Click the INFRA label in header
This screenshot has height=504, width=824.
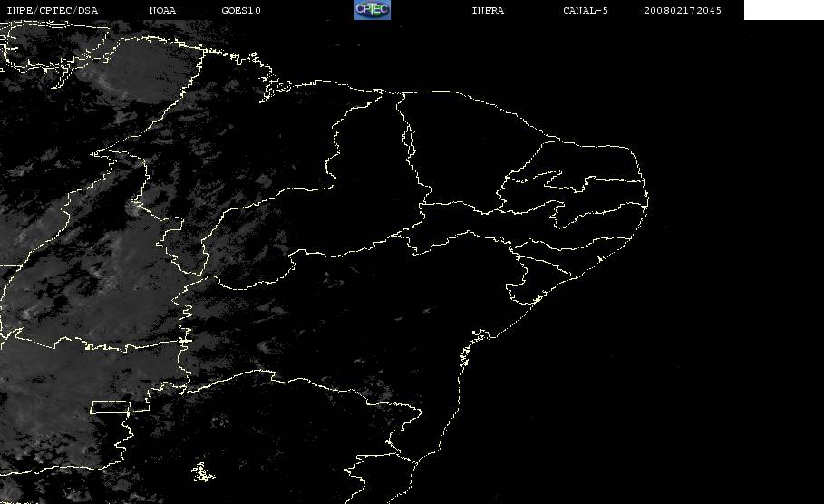pyautogui.click(x=488, y=10)
